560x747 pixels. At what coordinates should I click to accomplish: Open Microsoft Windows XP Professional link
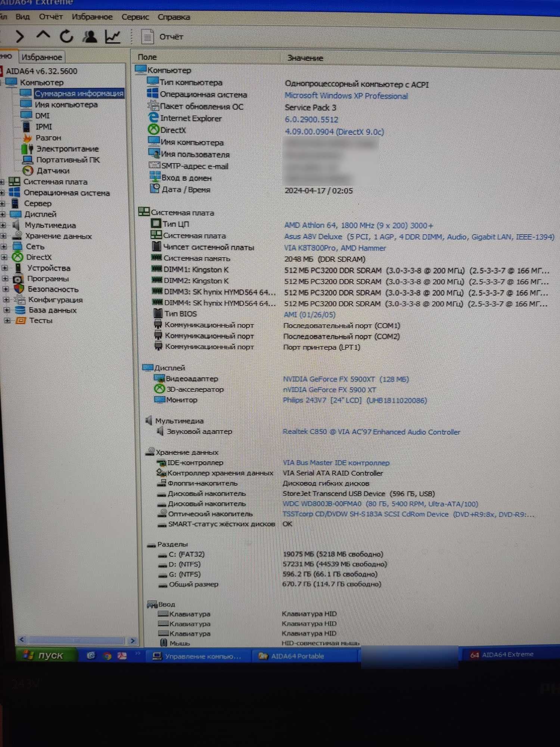click(346, 96)
